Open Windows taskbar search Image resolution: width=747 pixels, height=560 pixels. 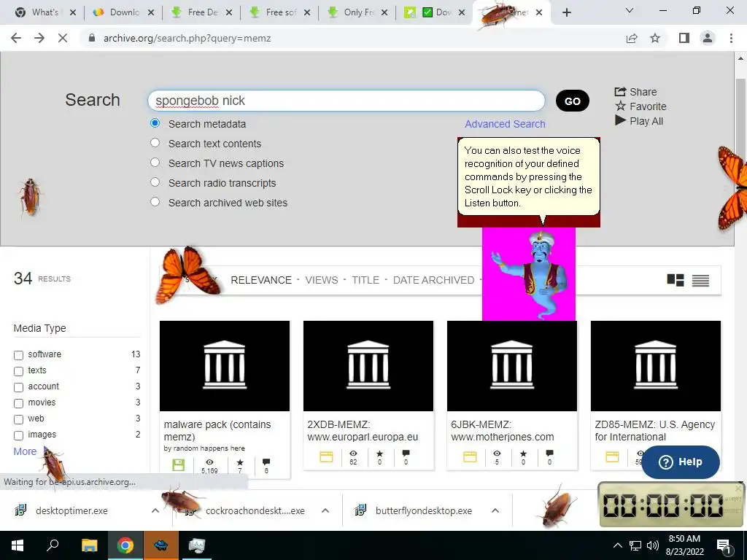coord(53,545)
